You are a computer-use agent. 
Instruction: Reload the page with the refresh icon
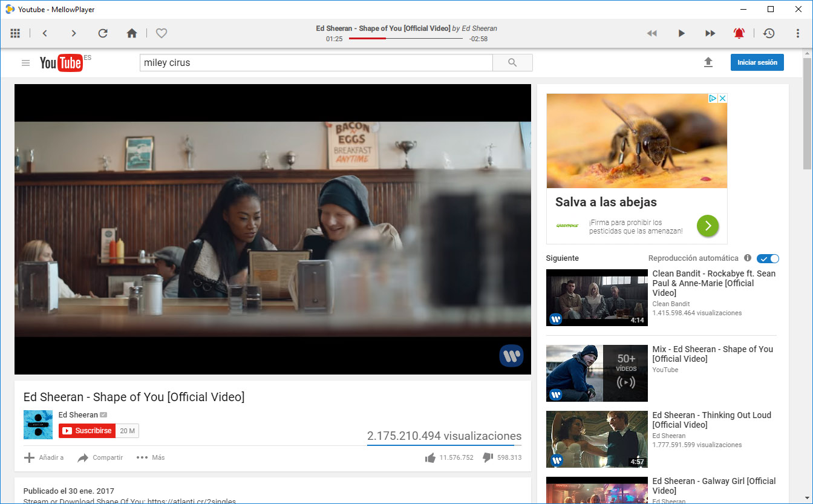point(103,33)
